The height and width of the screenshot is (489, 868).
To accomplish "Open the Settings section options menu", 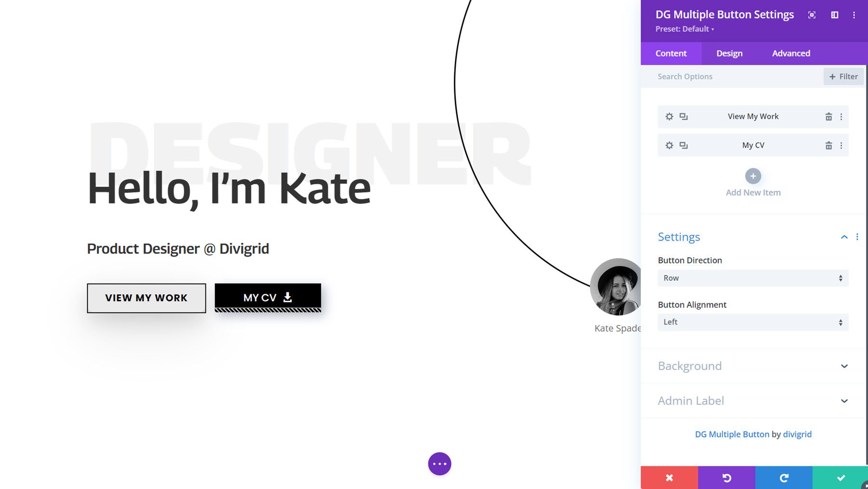I will pyautogui.click(x=858, y=237).
